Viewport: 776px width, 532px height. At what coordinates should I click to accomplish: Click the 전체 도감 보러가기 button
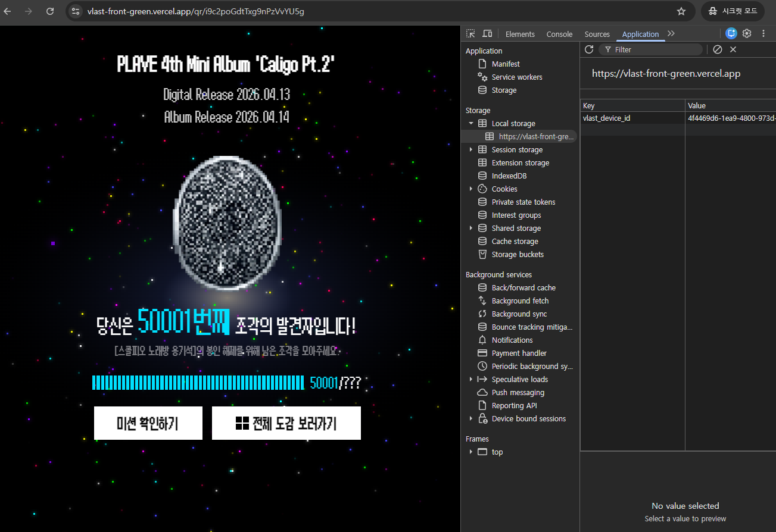(x=286, y=423)
